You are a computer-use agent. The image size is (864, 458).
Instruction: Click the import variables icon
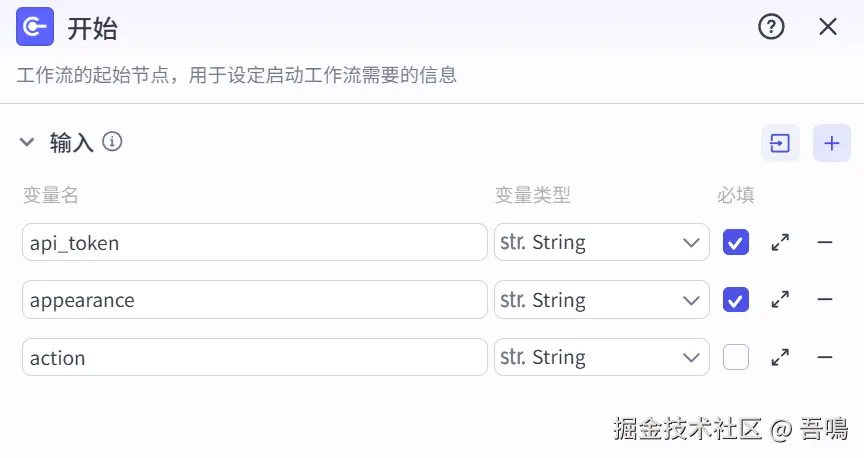[780, 143]
